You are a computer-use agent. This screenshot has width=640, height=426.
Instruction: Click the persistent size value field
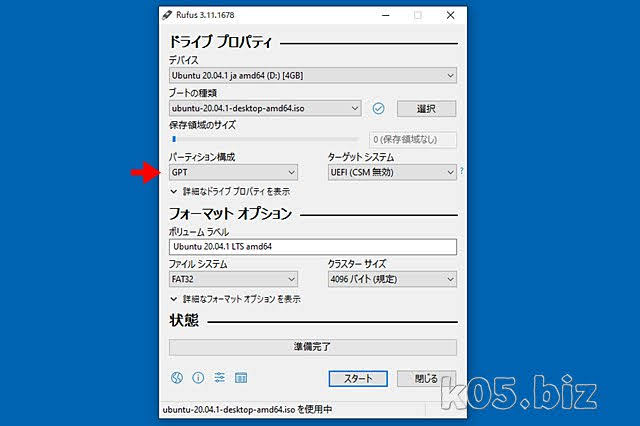(413, 140)
